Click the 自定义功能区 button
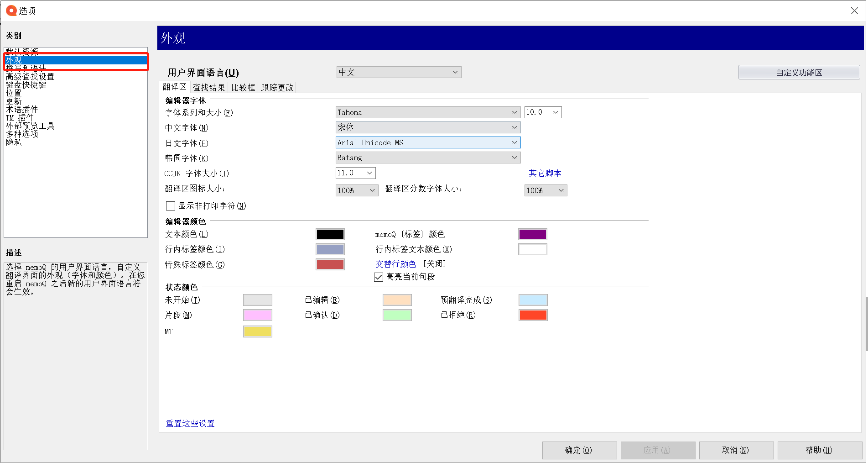 799,73
